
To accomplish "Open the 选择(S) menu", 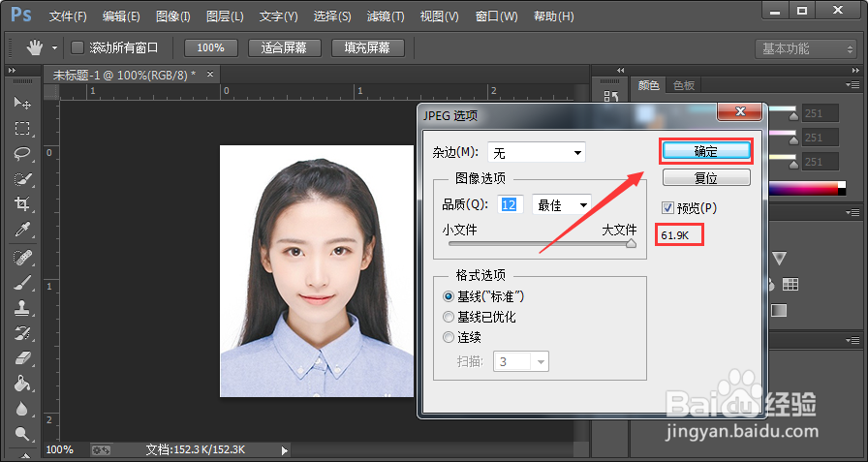I will tap(332, 16).
